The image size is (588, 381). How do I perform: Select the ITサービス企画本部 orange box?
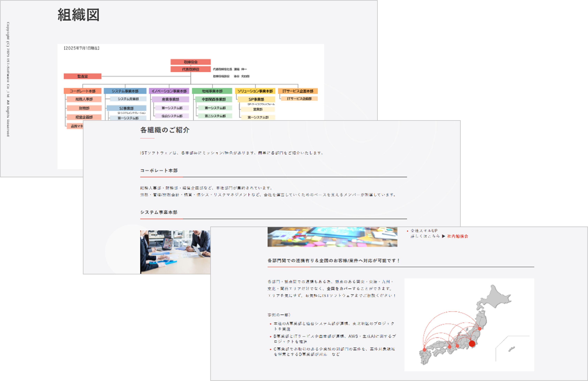298,91
